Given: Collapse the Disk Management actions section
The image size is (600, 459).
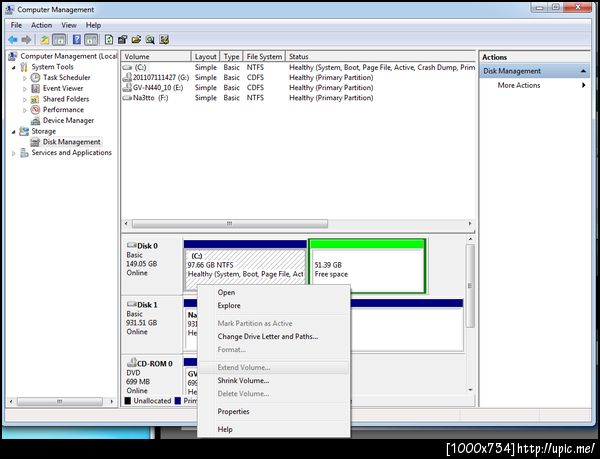Looking at the screenshot, I should pyautogui.click(x=583, y=71).
